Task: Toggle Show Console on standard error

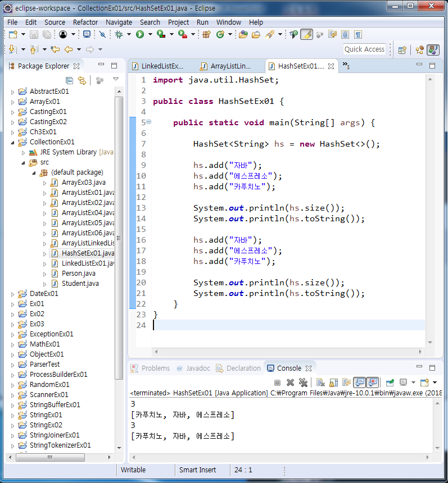Action: tap(373, 382)
